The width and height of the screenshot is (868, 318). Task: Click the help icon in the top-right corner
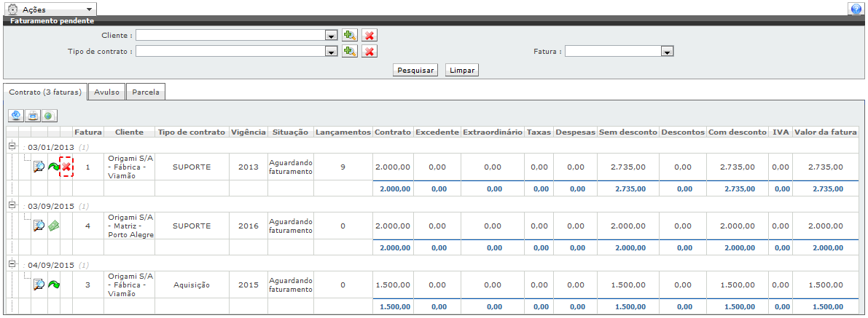[856, 9]
